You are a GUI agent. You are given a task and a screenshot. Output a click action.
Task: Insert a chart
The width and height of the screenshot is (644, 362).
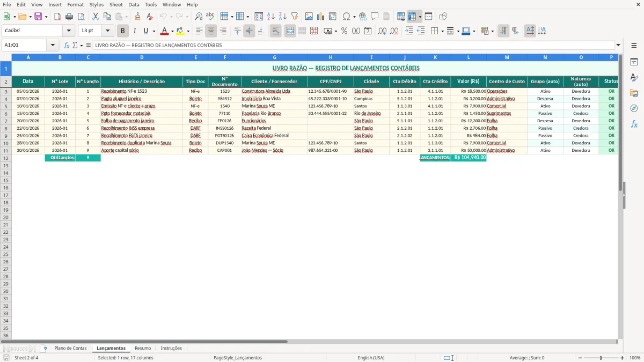321,17
